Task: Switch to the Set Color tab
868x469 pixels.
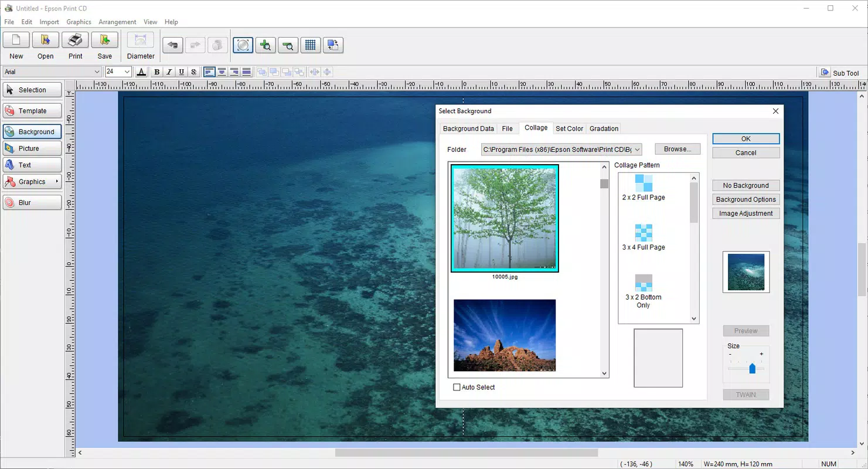Action: point(570,128)
